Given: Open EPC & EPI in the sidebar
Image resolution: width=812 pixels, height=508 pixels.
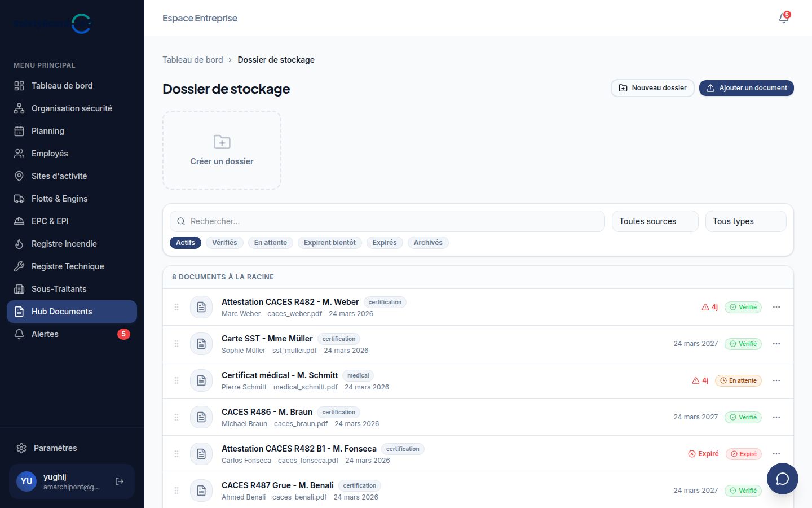Looking at the screenshot, I should click(x=72, y=221).
